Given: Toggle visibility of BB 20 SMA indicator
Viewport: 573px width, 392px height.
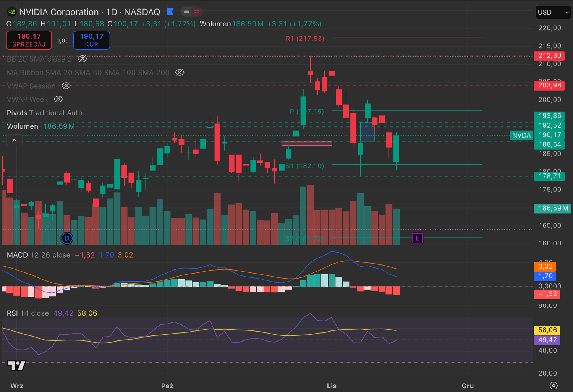Looking at the screenshot, I should coord(82,59).
